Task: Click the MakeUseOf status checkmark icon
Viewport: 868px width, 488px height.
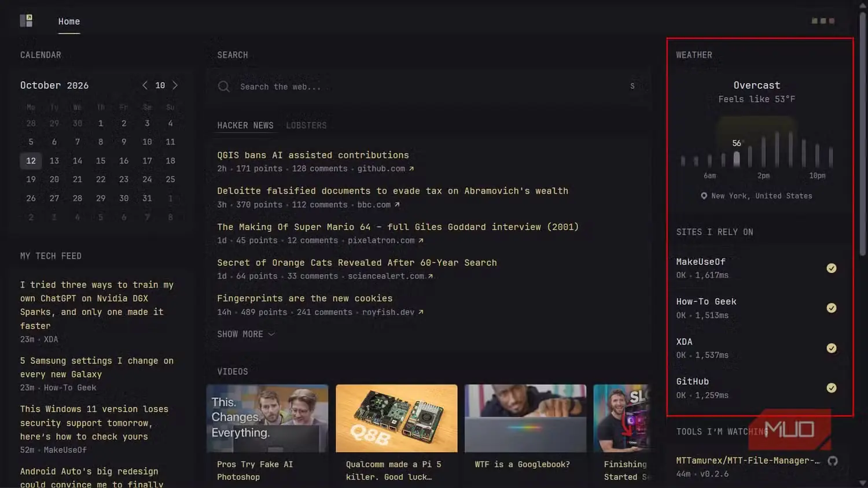Action: point(832,268)
